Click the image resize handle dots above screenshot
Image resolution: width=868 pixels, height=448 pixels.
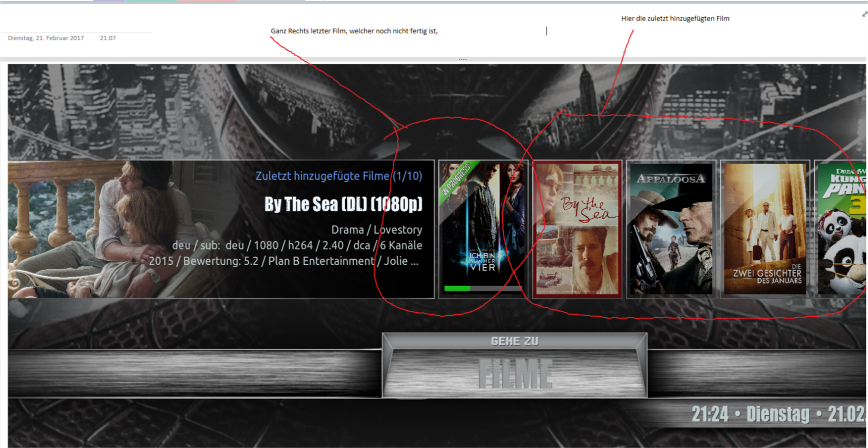(463, 60)
